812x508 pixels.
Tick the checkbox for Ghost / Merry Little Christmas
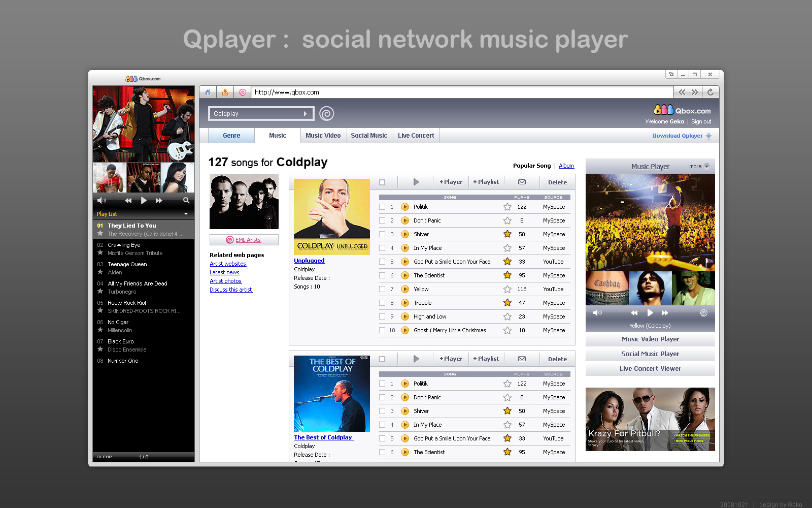[x=382, y=330]
